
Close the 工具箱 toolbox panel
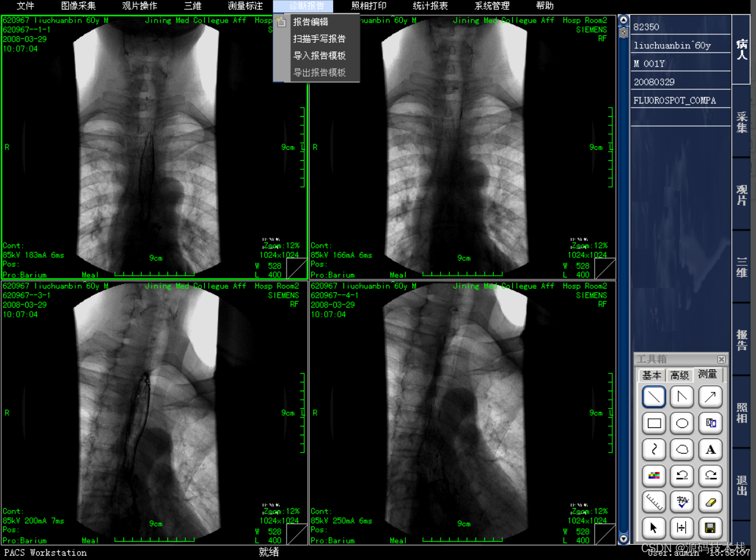pyautogui.click(x=721, y=359)
